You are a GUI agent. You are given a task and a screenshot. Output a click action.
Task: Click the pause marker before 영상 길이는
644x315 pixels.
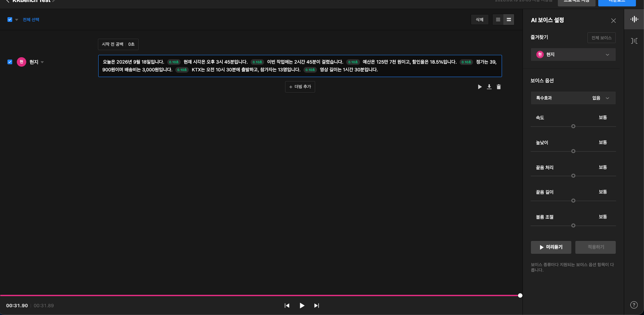310,70
